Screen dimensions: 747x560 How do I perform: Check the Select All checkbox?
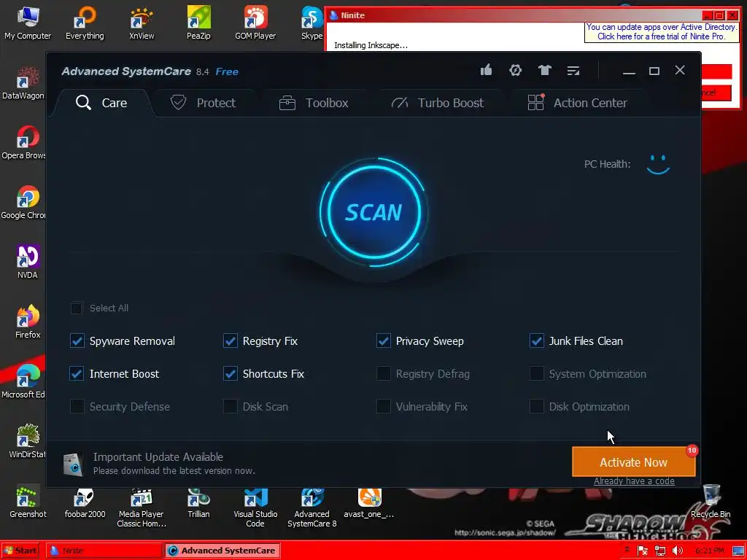click(77, 308)
